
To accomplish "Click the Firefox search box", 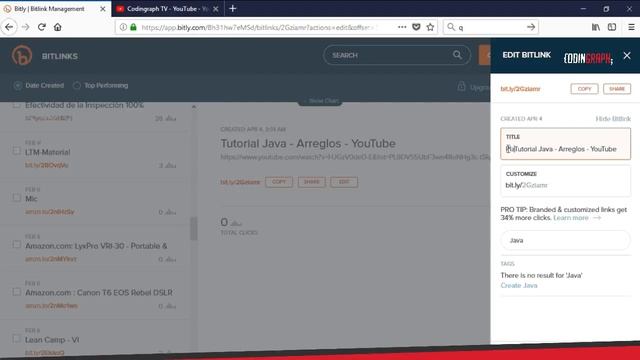I will coord(490,27).
